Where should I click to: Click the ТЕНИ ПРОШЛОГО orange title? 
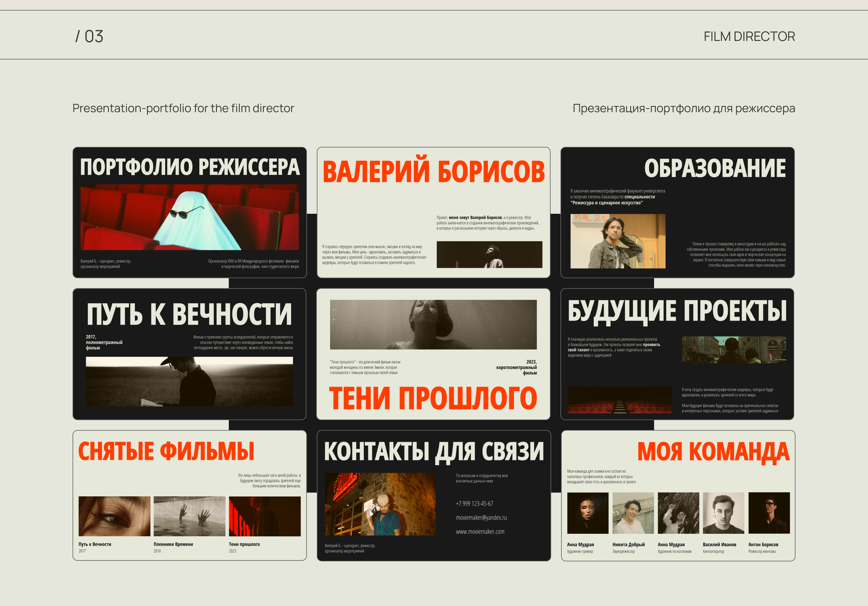pos(433,398)
